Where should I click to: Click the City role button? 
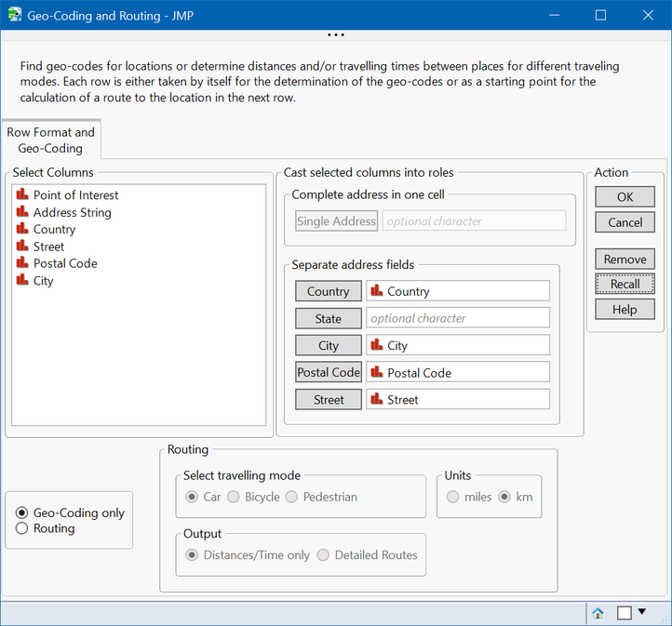(329, 345)
